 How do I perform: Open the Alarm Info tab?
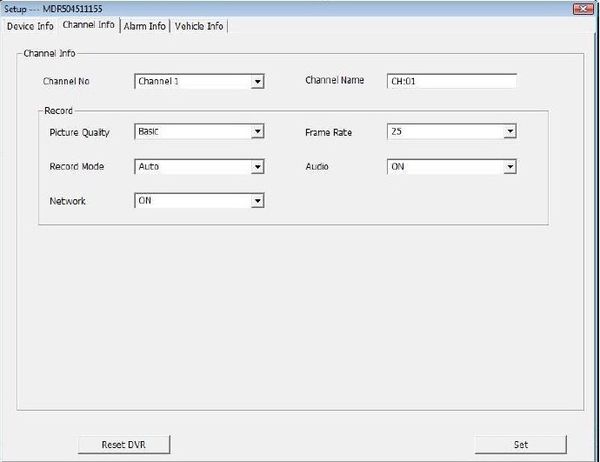144,25
